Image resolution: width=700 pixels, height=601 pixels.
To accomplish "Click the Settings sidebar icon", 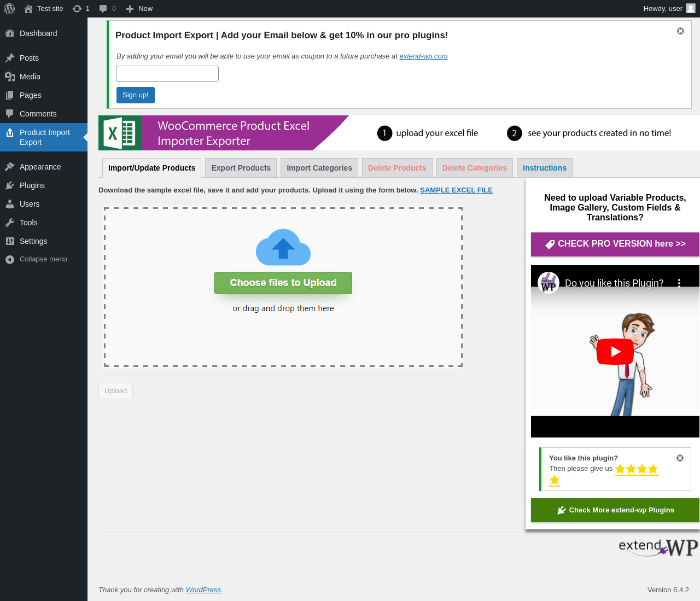I will pos(10,241).
